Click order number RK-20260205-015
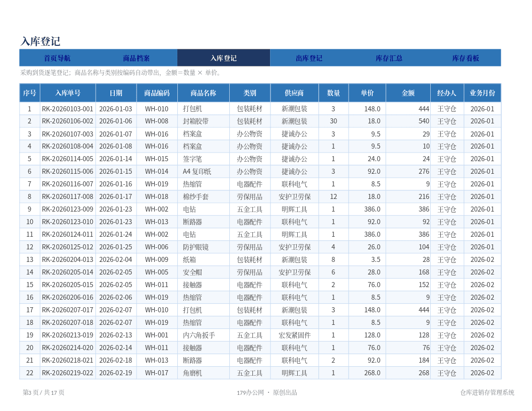Viewport: 532px width, 411px height. click(68, 285)
